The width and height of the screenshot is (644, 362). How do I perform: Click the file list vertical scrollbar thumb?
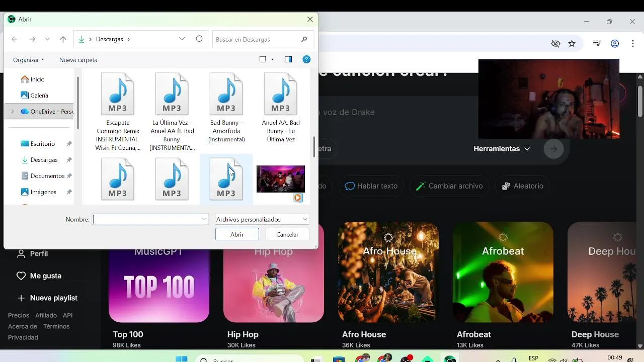[314, 147]
